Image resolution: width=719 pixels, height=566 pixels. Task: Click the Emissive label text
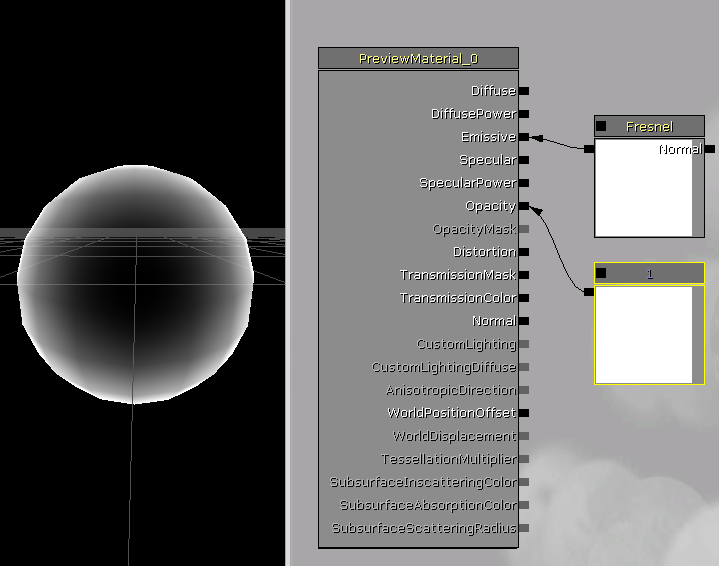pyautogui.click(x=488, y=137)
